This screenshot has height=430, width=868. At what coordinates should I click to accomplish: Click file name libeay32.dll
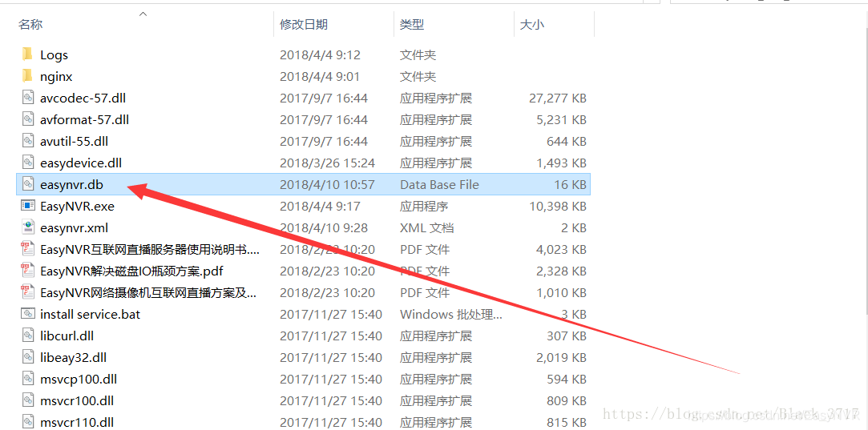coord(74,357)
